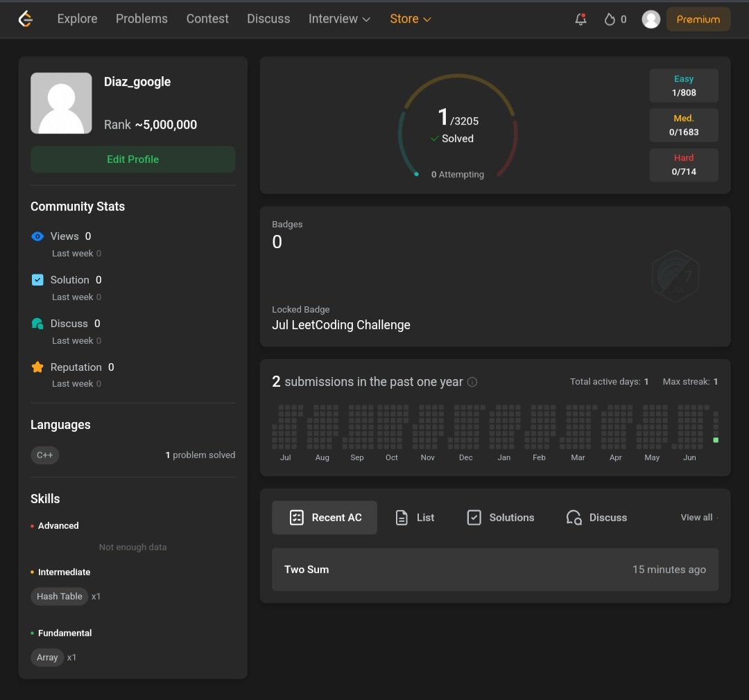Viewport: 749px width, 700px height.
Task: Expand the Store dropdown menu
Action: pos(411,19)
